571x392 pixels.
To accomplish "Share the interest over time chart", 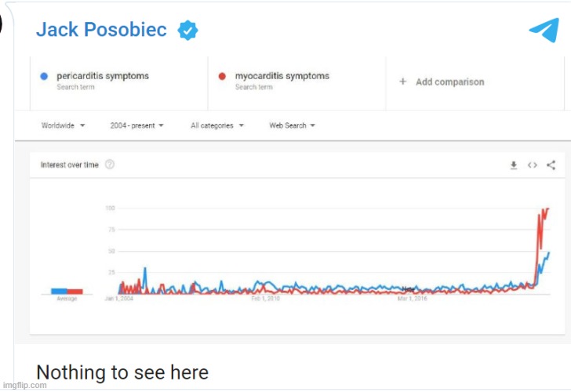I will coord(551,165).
